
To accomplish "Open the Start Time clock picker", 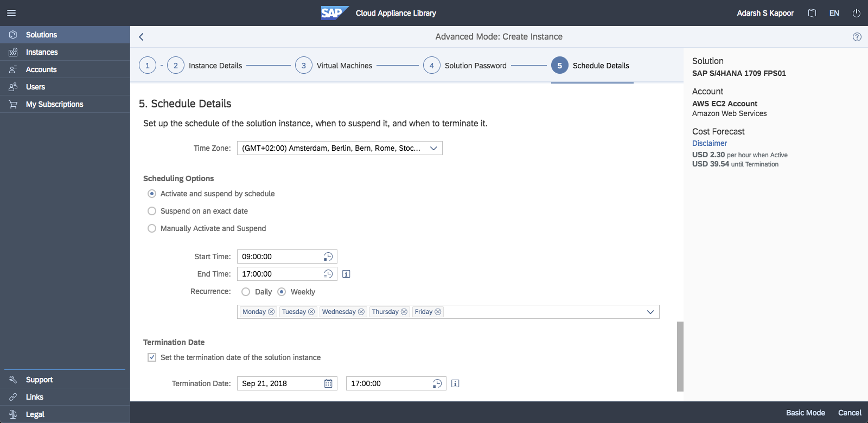I will (x=328, y=257).
